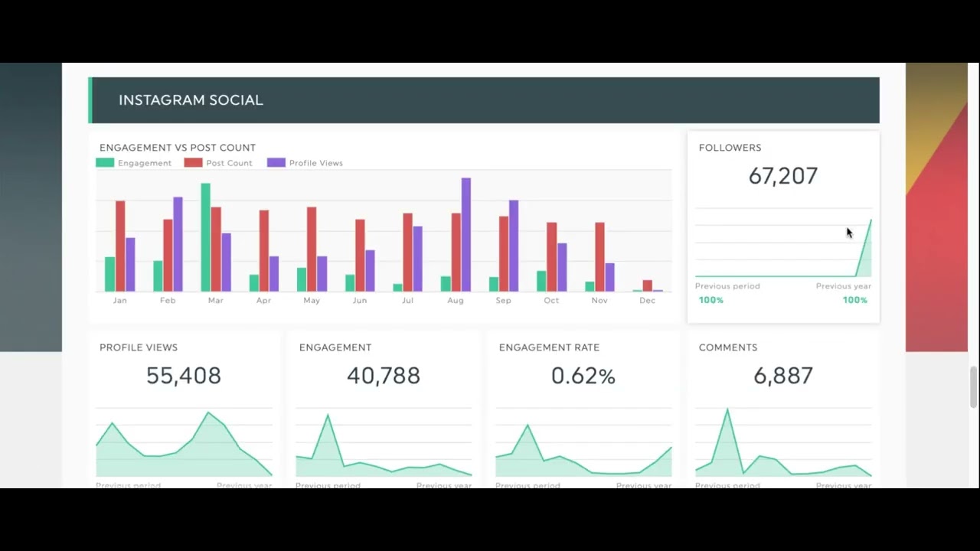Click the Followers sparkline chart
This screenshot has height=551, width=980.
click(783, 243)
